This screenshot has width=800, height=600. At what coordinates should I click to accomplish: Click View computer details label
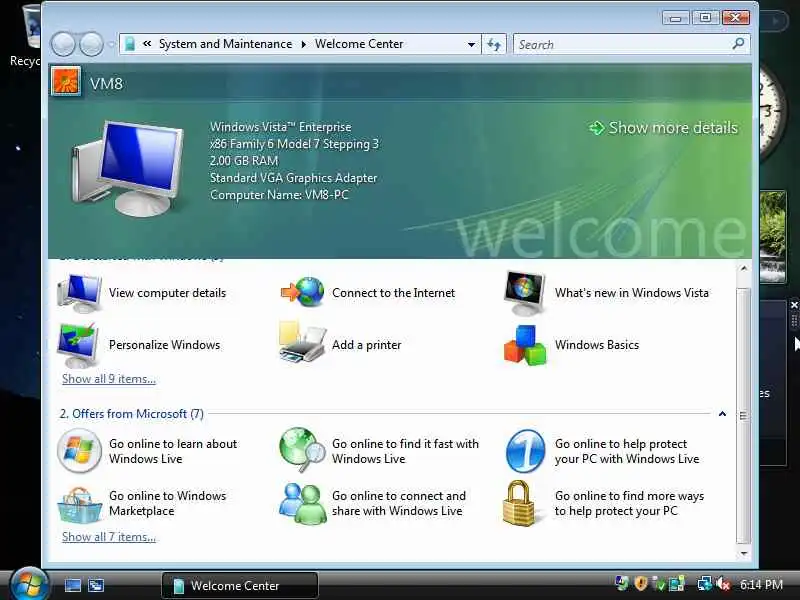[167, 293]
